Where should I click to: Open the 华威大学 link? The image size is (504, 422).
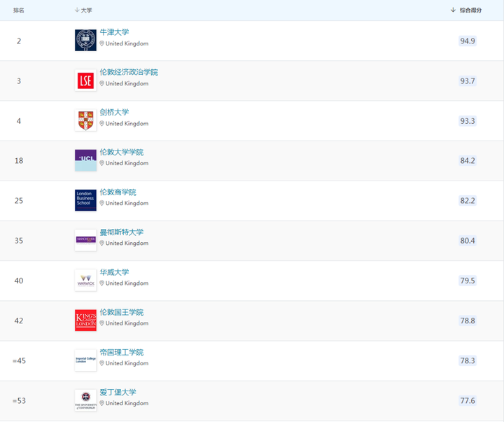pos(114,272)
